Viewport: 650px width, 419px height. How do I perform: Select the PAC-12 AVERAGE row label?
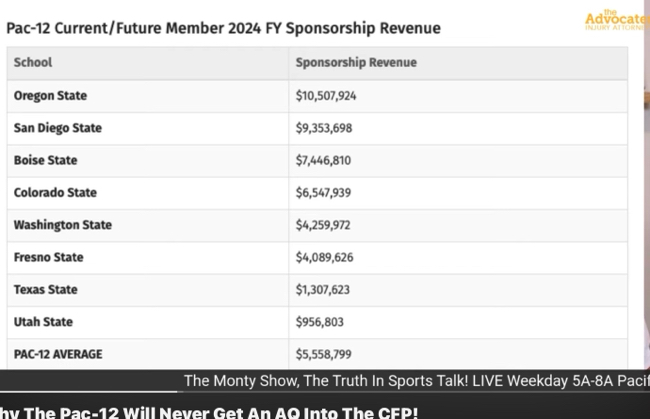pos(58,354)
